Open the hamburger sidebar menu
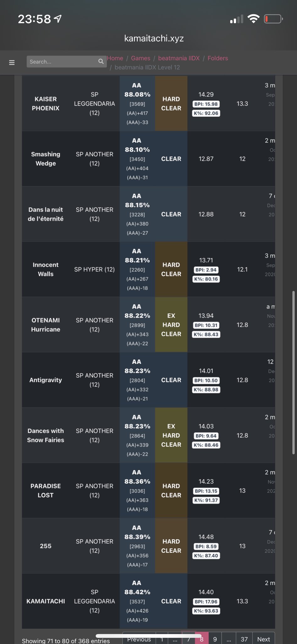Screen dimensions: 297x644 click(x=12, y=62)
